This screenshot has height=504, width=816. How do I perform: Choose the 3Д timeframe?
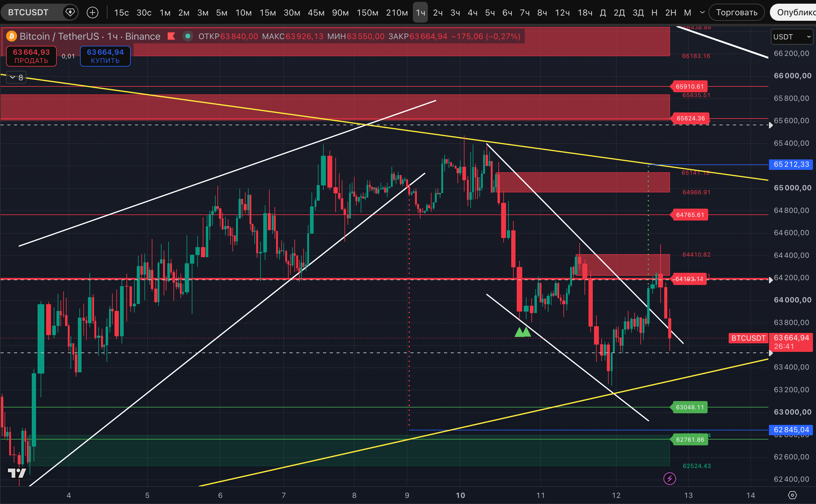pos(638,13)
